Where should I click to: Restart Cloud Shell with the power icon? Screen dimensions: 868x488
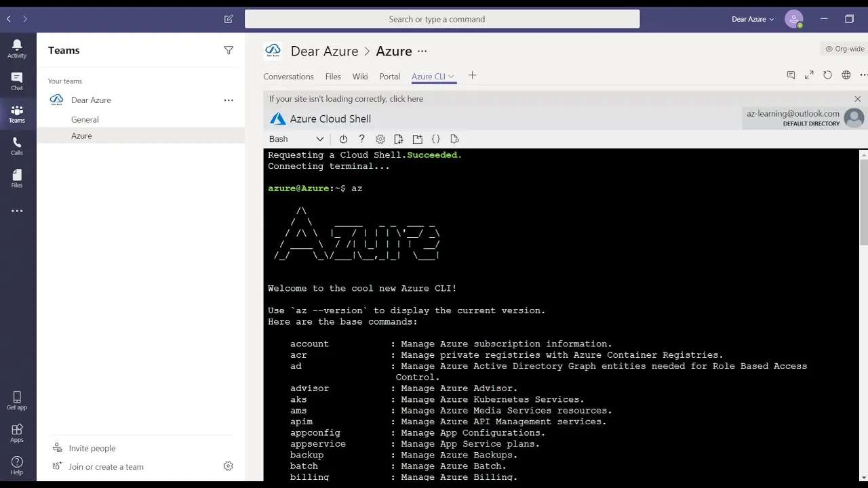[343, 139]
